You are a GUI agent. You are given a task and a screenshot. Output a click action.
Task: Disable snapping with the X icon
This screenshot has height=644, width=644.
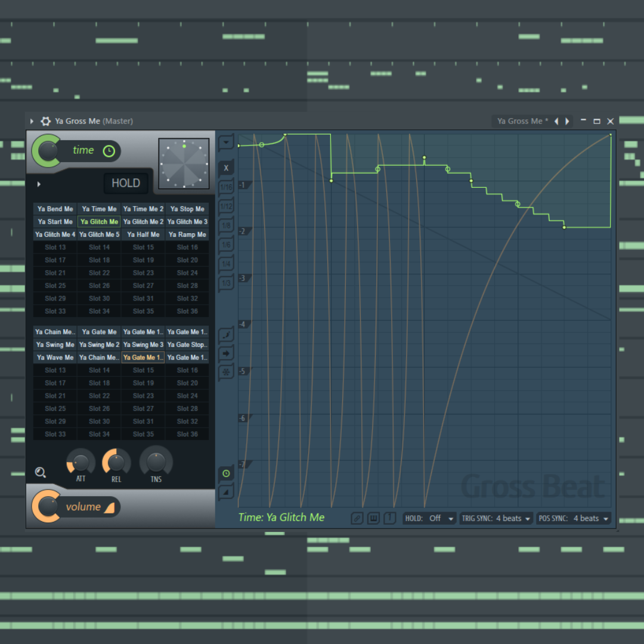click(x=226, y=168)
